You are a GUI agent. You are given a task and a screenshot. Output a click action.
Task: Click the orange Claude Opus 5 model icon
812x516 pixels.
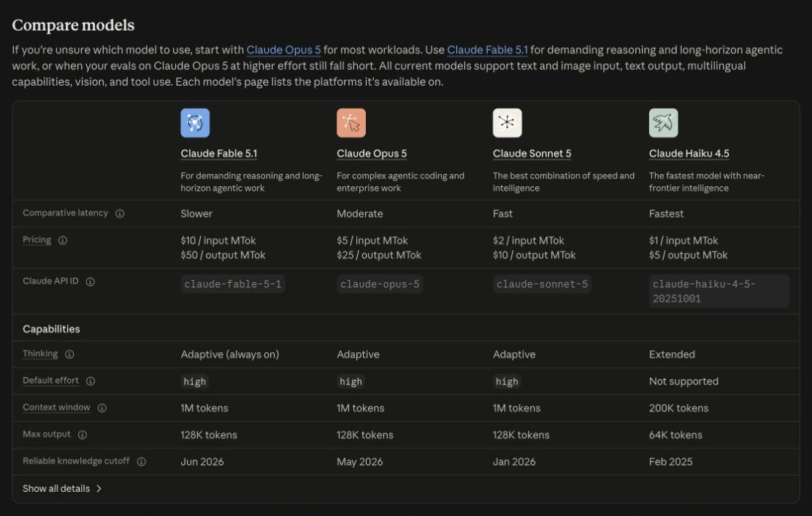pyautogui.click(x=351, y=123)
